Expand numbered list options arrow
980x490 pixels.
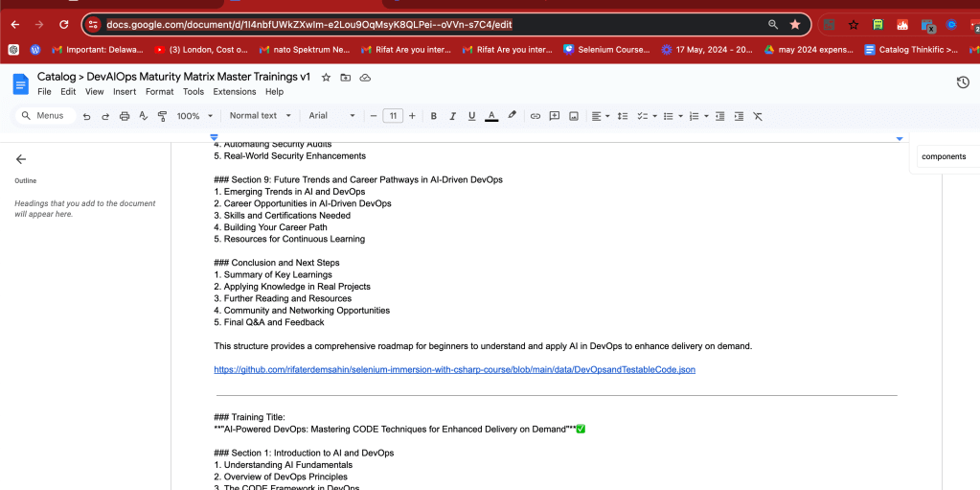point(706,116)
